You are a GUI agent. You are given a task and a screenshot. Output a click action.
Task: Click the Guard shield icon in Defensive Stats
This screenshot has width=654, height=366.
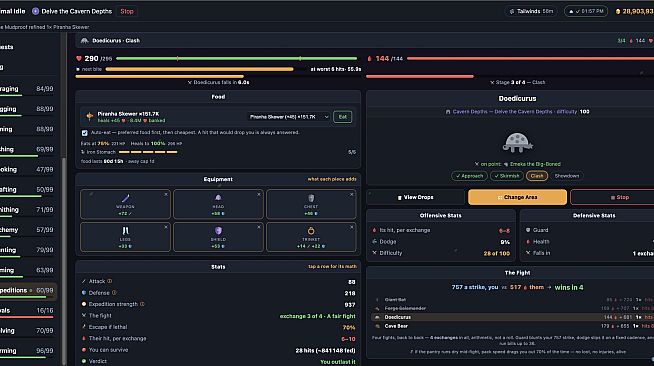point(528,230)
